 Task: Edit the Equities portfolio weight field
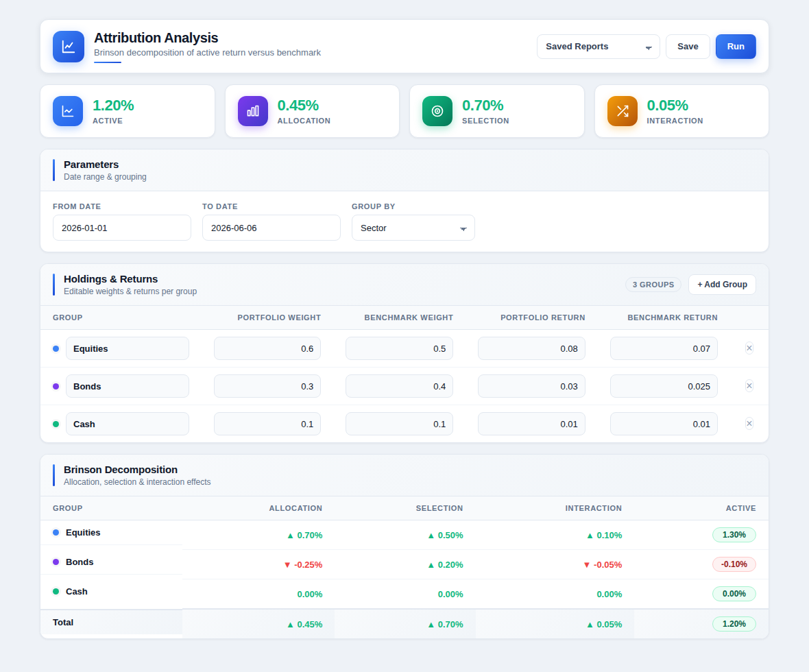click(x=267, y=348)
